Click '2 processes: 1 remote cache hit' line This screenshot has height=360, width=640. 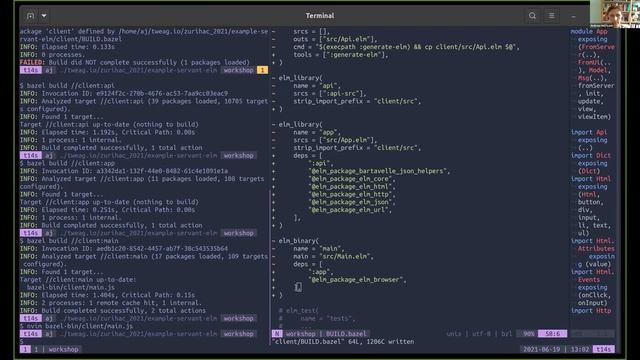(x=111, y=303)
